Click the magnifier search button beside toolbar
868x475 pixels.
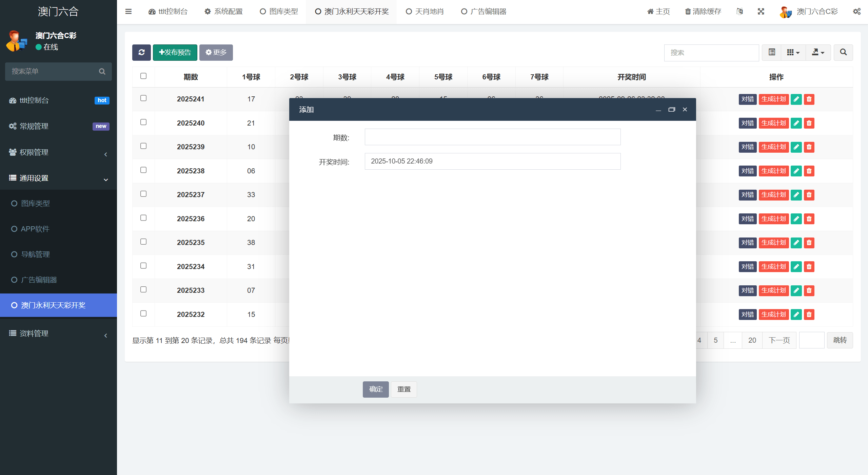click(843, 52)
